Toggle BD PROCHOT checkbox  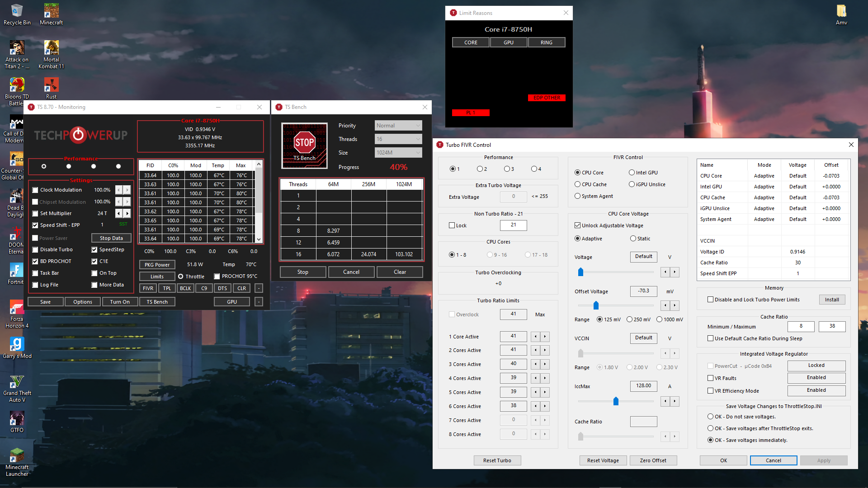tap(35, 262)
